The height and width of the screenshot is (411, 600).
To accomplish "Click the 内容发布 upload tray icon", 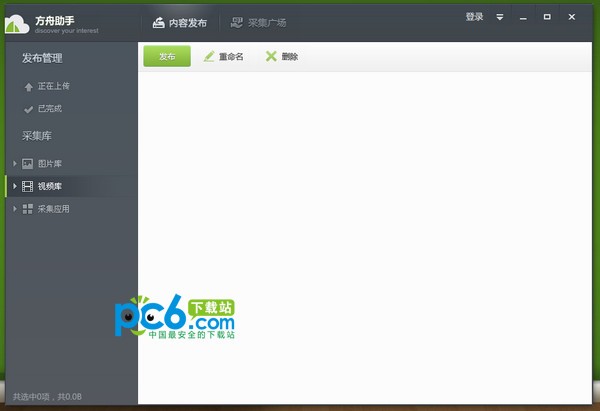I will point(158,23).
